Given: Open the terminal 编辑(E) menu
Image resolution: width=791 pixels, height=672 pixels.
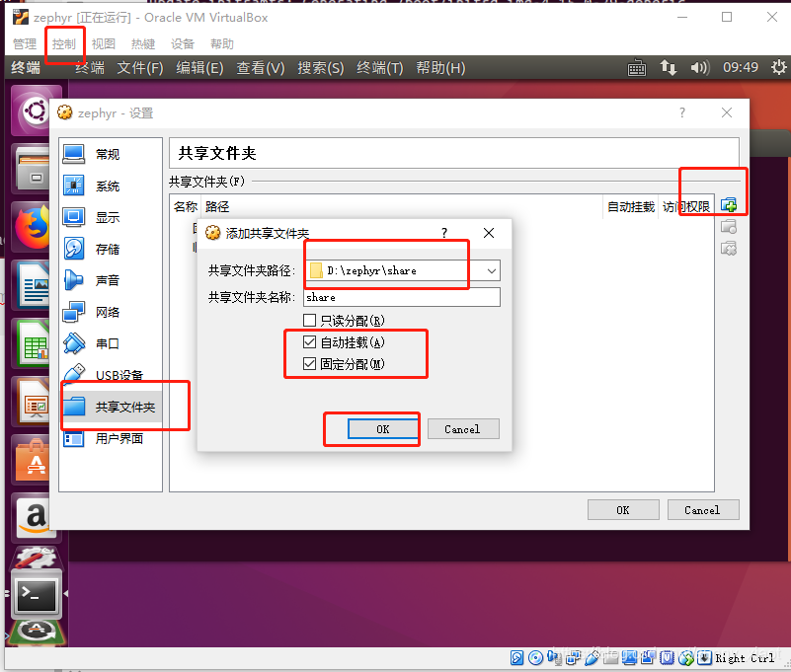Looking at the screenshot, I should click(x=199, y=67).
